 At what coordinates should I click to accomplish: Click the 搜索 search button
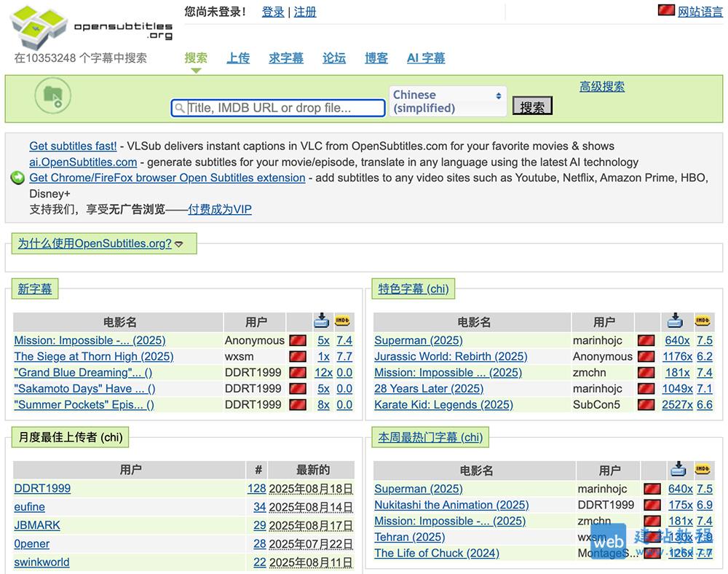tap(532, 106)
